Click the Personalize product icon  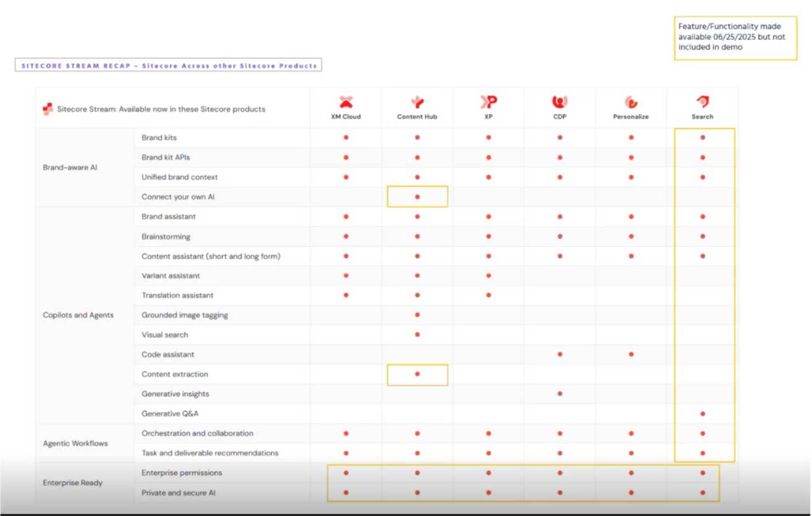coord(631,102)
